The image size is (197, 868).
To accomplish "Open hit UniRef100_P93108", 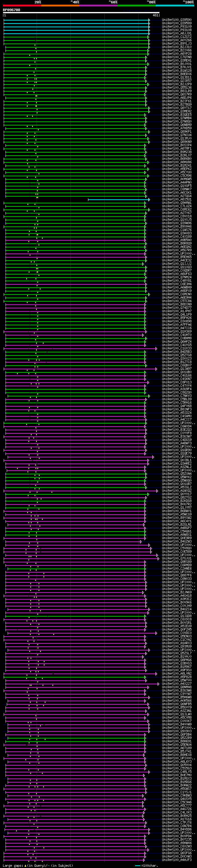I will pyautogui.click(x=177, y=30).
